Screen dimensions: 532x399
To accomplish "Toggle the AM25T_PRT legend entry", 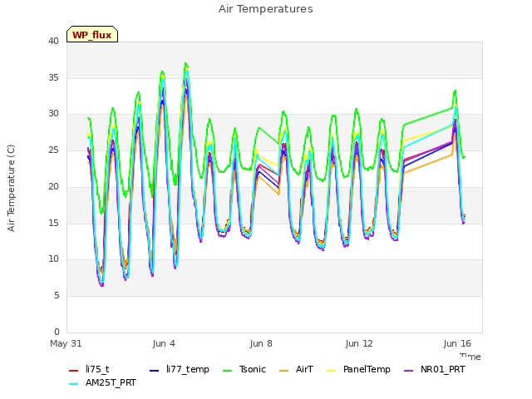I will pos(102,382).
